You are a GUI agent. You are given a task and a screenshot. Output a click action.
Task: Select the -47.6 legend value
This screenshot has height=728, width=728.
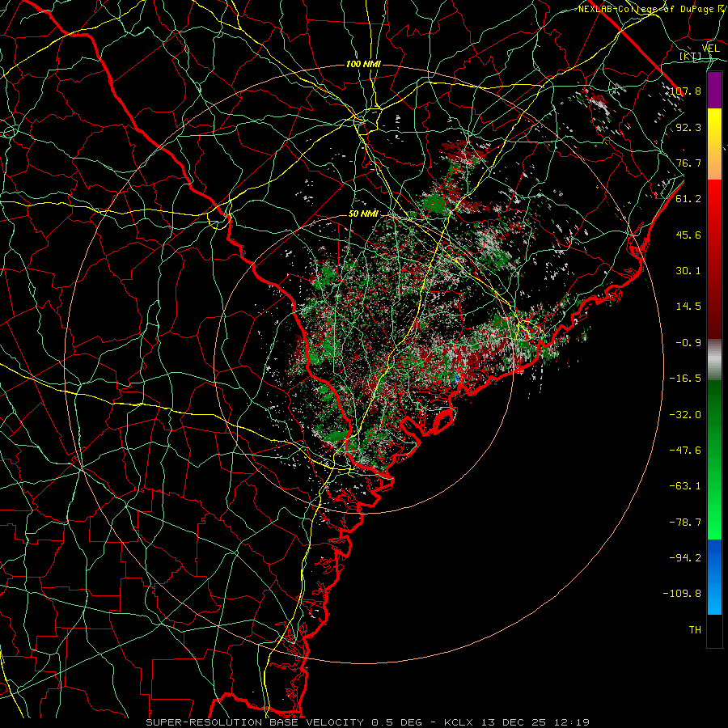[x=685, y=451]
